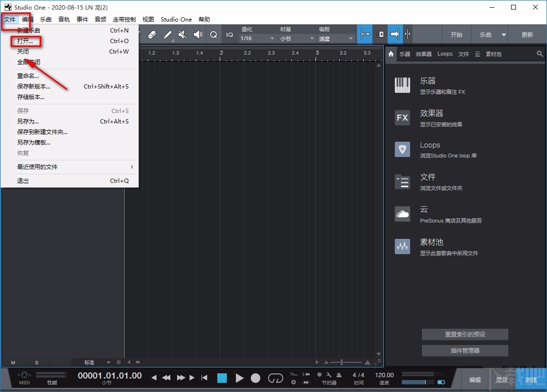Image resolution: width=547 pixels, height=392 pixels.
Task: Go to the browser Home icon
Action: [391, 54]
